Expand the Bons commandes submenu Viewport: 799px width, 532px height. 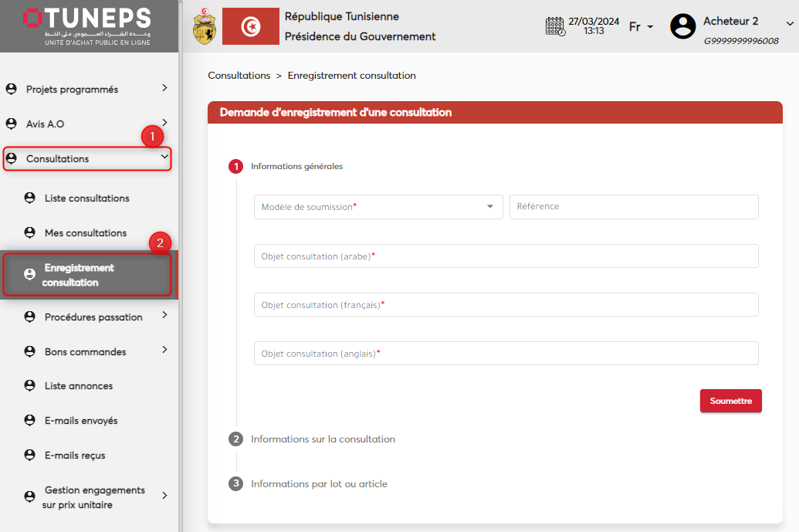point(164,351)
